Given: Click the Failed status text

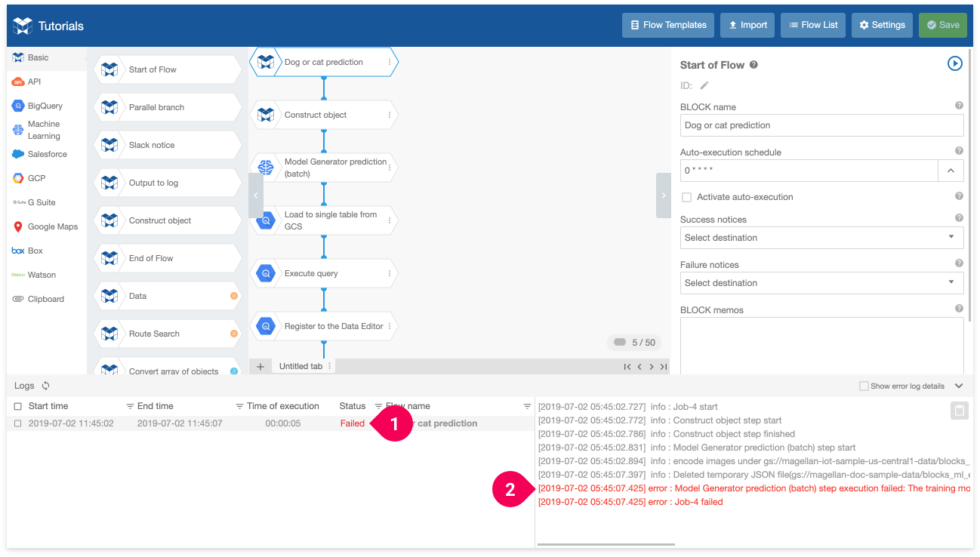Looking at the screenshot, I should pos(353,423).
